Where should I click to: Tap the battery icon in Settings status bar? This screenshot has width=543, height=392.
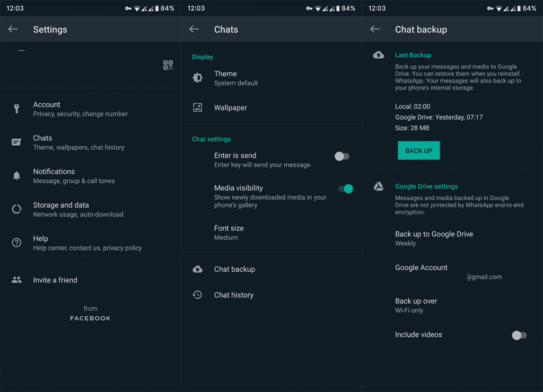pos(157,8)
